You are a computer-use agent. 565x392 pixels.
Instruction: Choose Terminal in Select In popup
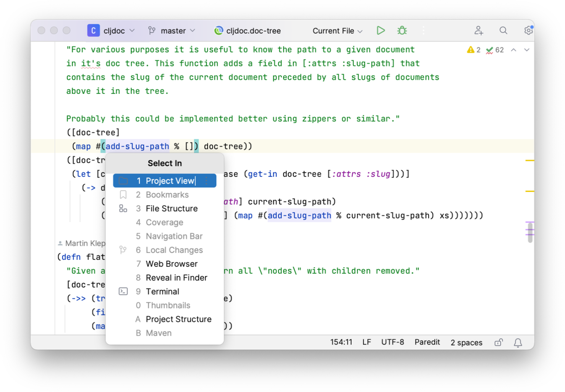(x=165, y=291)
